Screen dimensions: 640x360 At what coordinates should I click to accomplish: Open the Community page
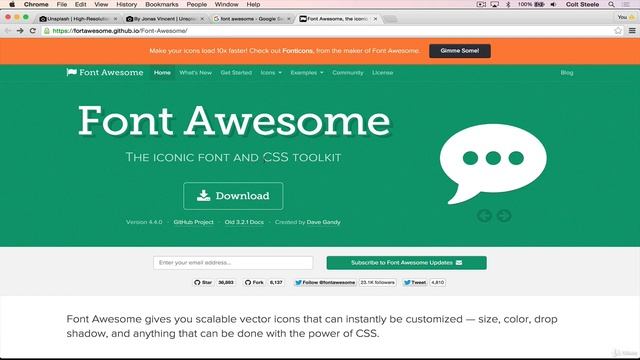pos(347,73)
